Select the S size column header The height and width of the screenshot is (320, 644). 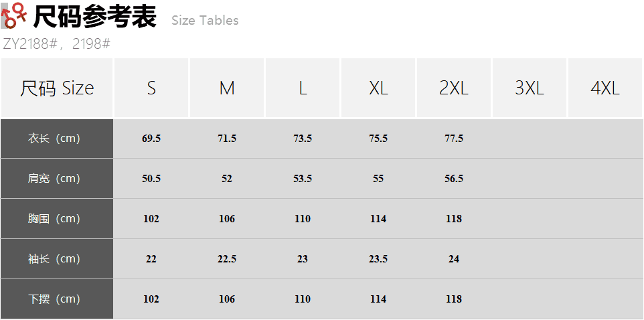click(x=151, y=88)
